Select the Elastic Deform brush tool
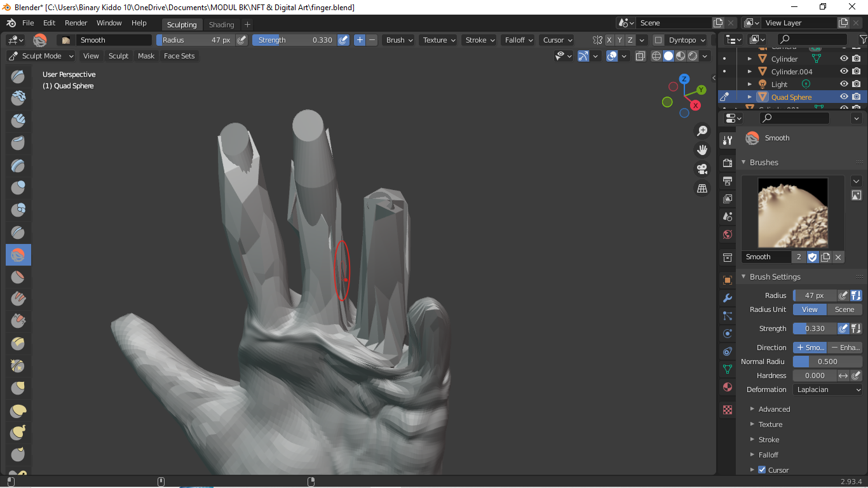 click(x=18, y=410)
